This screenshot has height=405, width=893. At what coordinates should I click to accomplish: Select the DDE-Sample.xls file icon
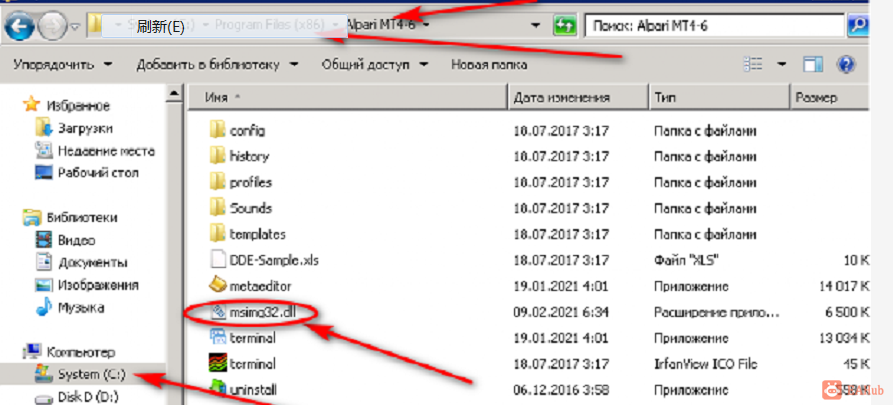pyautogui.click(x=218, y=260)
